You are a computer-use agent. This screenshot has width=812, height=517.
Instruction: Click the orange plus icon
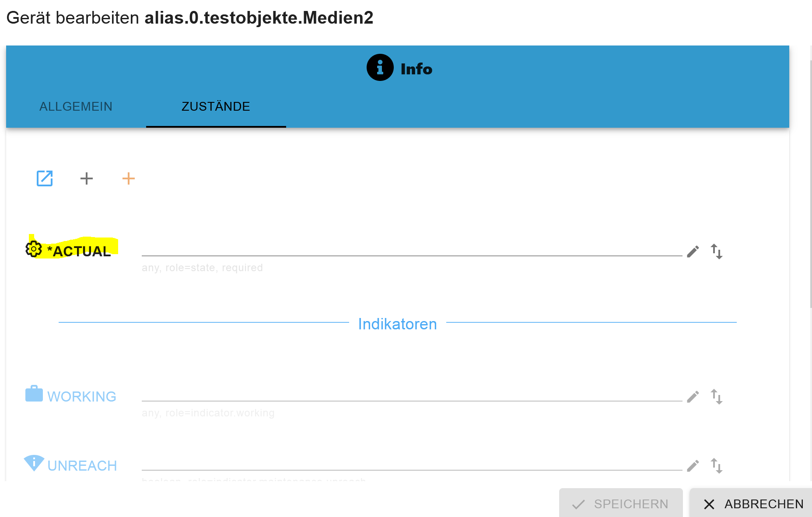point(128,178)
